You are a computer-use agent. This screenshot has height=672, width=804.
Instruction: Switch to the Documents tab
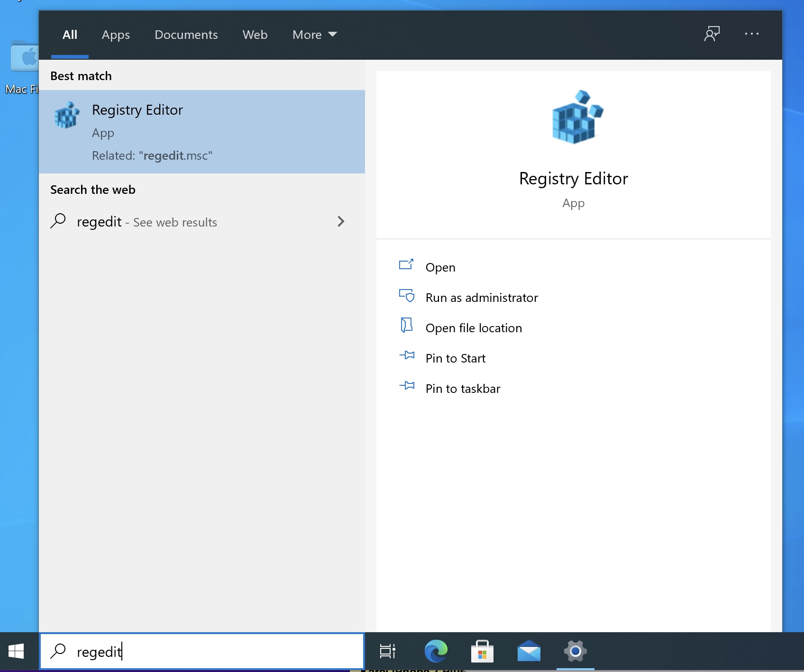(186, 35)
